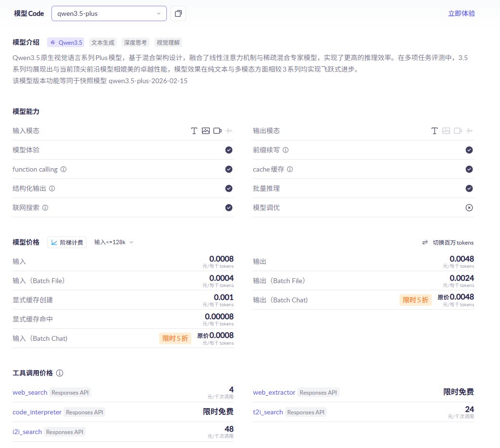Image resolution: width=500 pixels, height=448 pixels.
Task: Click the checkmark for cache 缓存
Action: click(x=469, y=169)
